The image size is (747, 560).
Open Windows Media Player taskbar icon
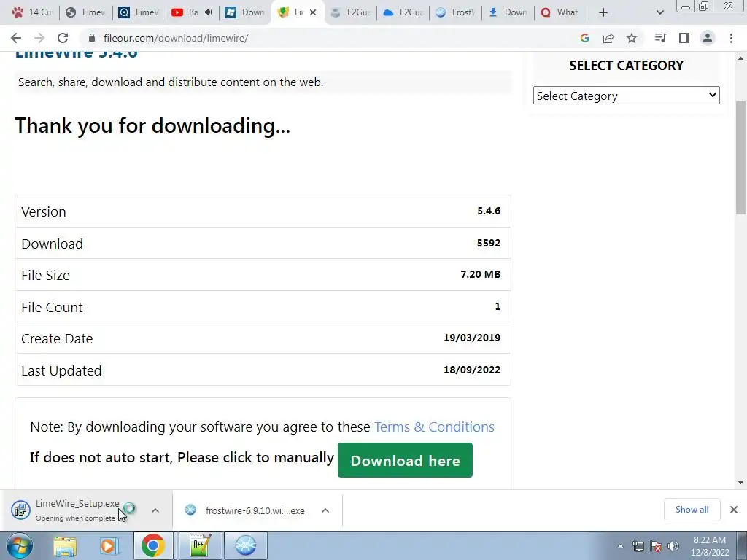(108, 545)
